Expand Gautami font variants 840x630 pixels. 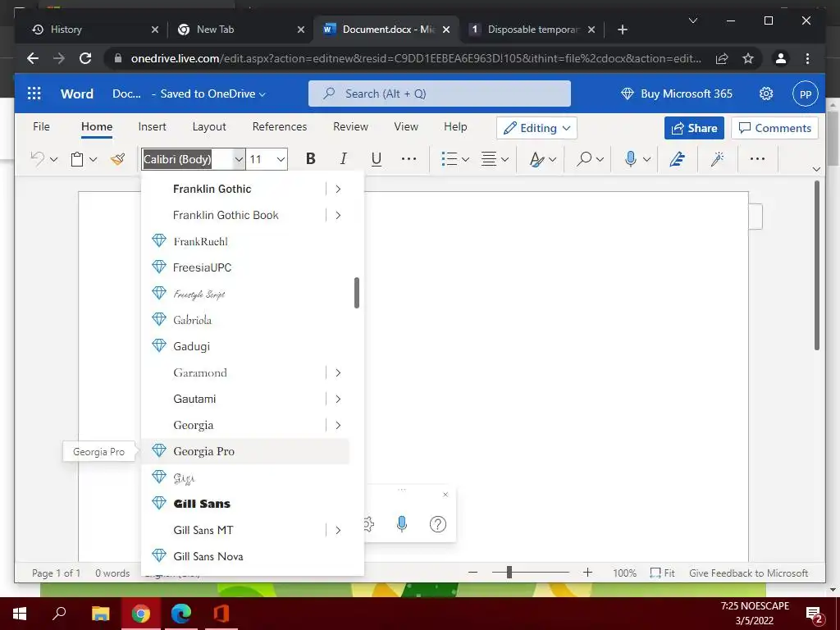(x=338, y=399)
